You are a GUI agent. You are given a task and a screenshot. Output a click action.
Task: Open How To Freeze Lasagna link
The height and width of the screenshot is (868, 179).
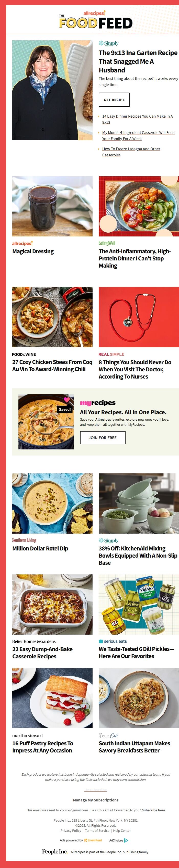tap(131, 152)
